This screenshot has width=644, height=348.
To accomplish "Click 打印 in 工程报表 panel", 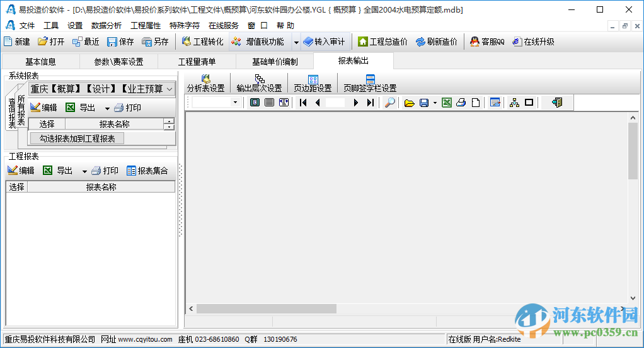I will pyautogui.click(x=105, y=171).
